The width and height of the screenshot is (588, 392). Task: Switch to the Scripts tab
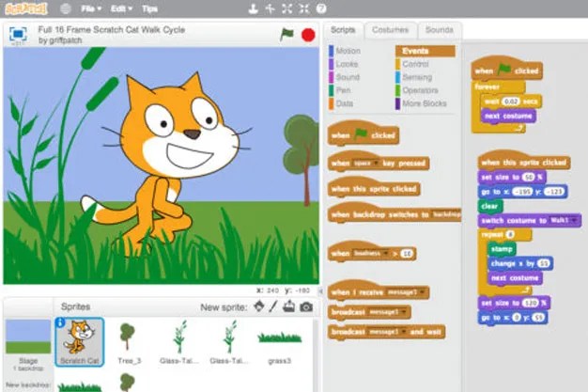(343, 30)
